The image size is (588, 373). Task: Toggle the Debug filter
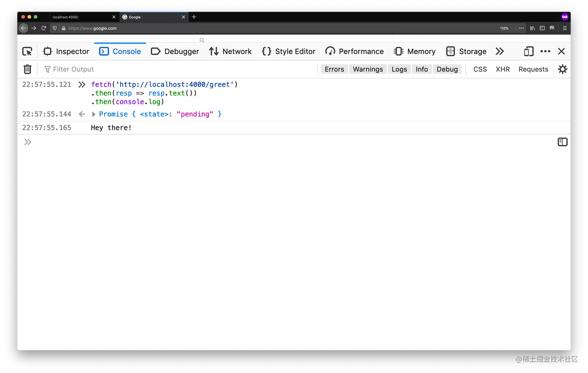pos(447,69)
